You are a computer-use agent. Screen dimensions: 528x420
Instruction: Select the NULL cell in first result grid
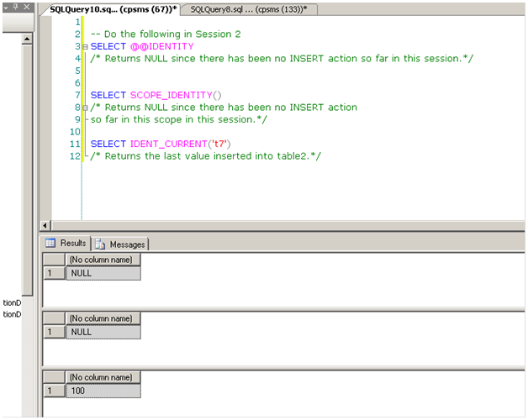tap(103, 273)
